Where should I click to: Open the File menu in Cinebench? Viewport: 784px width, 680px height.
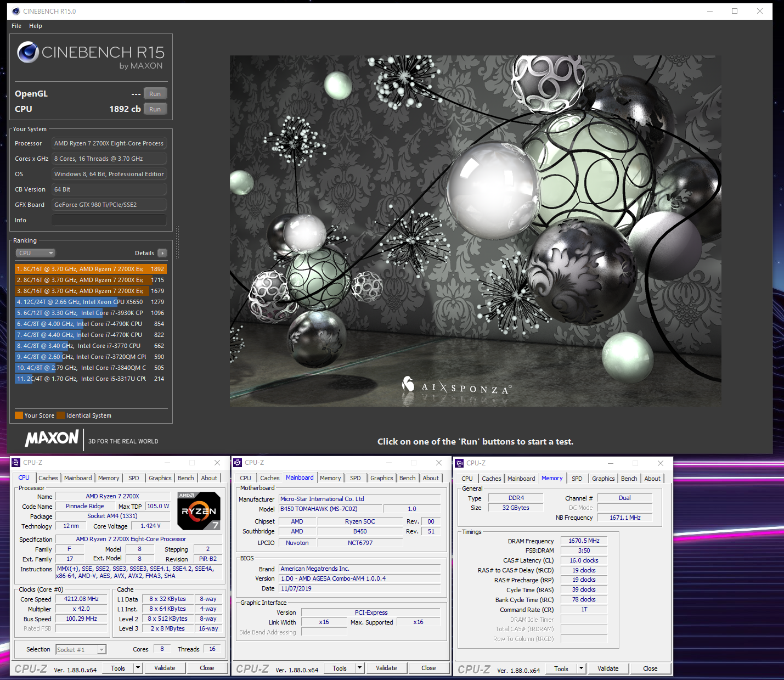pos(16,26)
